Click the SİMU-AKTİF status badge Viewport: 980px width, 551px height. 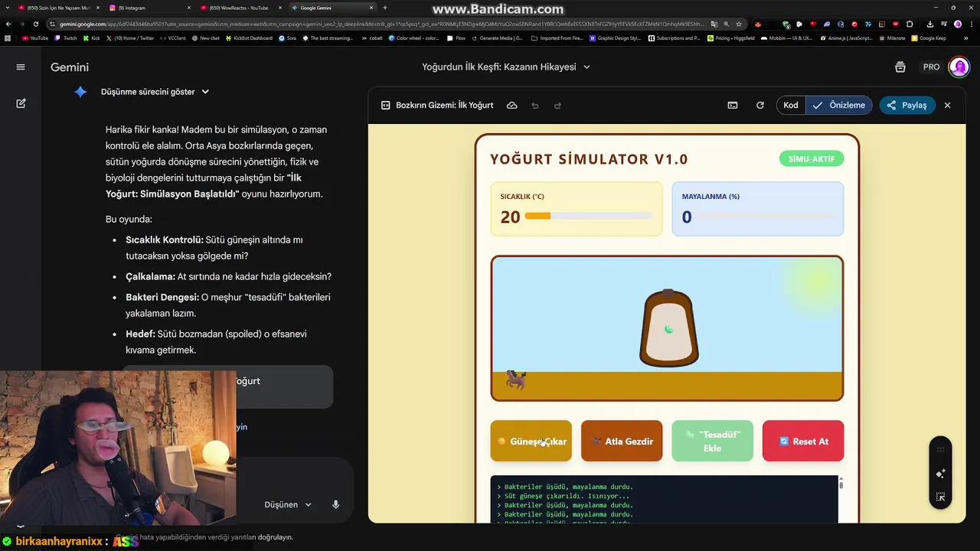tap(812, 159)
